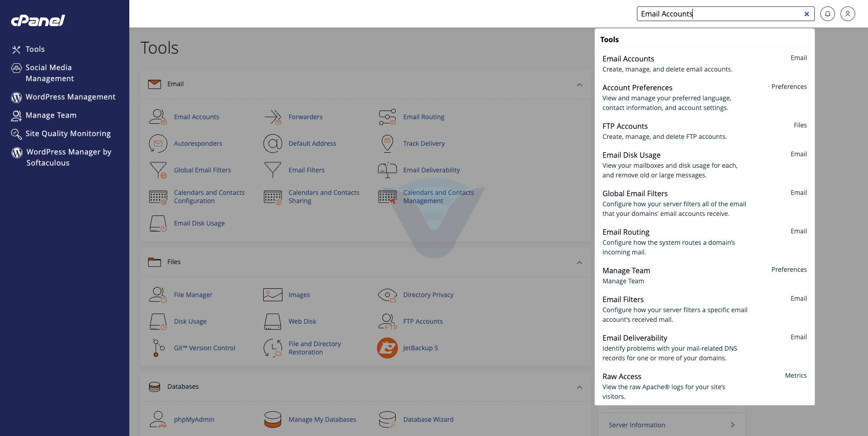Collapse the Files section chevron
Screen dimensions: 868x436
click(x=580, y=263)
